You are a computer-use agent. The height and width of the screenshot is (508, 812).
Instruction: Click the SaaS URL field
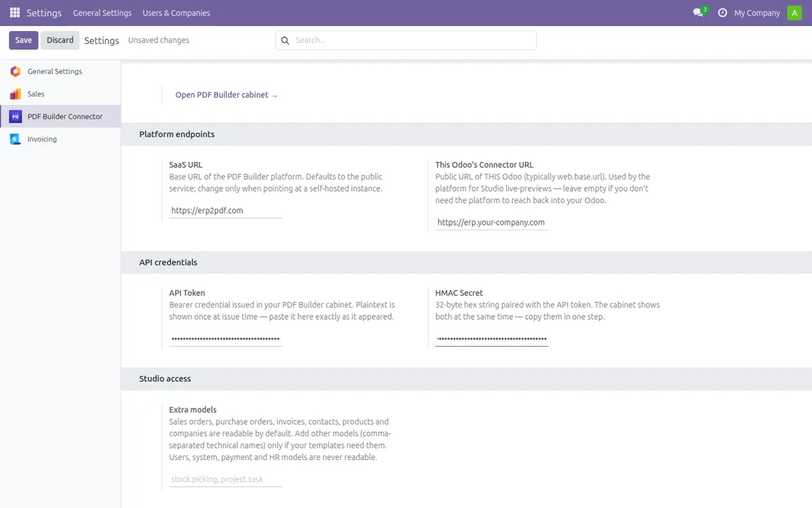[x=225, y=211]
